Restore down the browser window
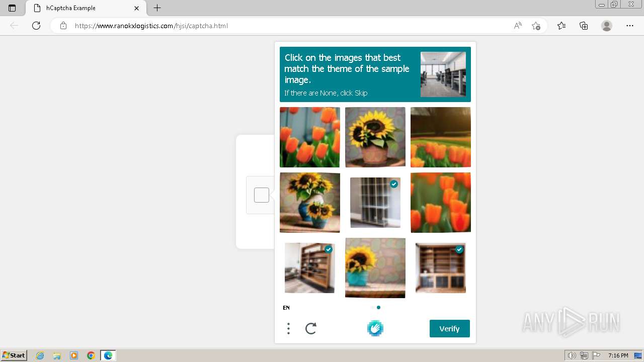The height and width of the screenshot is (362, 644). click(614, 4)
